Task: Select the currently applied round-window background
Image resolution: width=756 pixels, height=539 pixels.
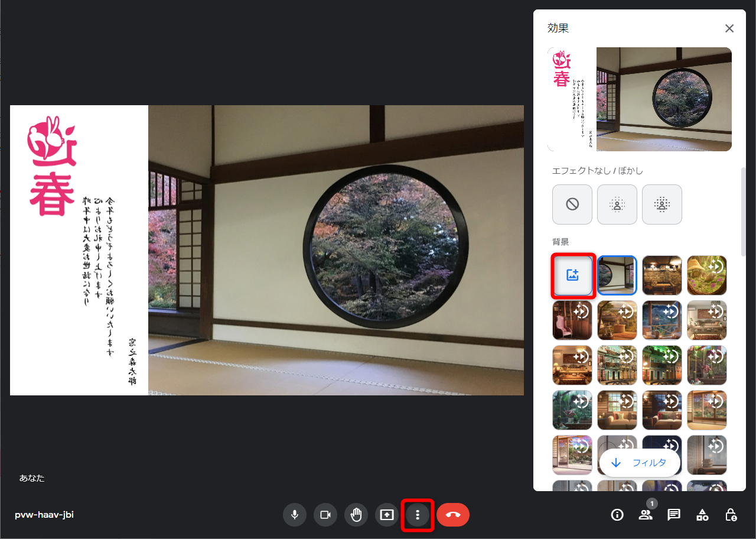Action: pos(617,275)
